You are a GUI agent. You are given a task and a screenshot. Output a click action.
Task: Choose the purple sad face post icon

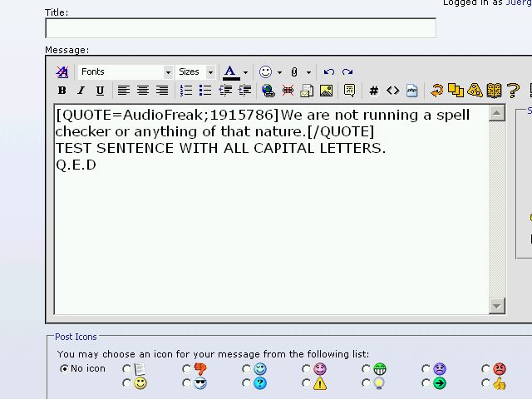coord(426,369)
